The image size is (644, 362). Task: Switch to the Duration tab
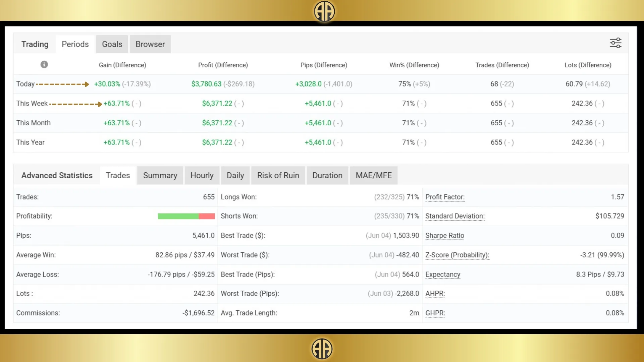point(327,175)
